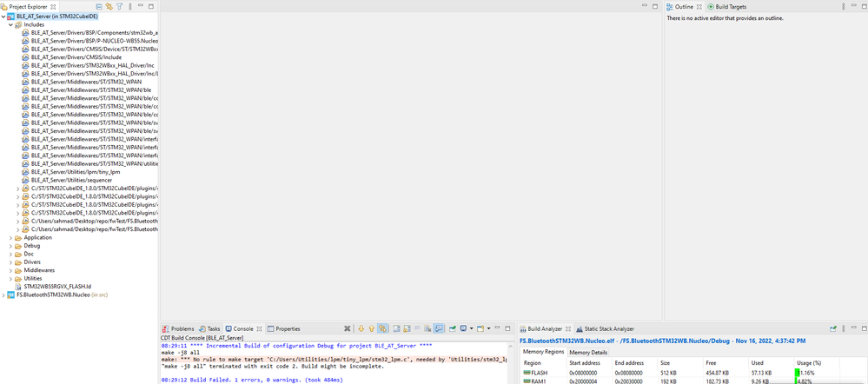The width and height of the screenshot is (868, 384).
Task: Click Clear Console icon
Action: click(427, 328)
